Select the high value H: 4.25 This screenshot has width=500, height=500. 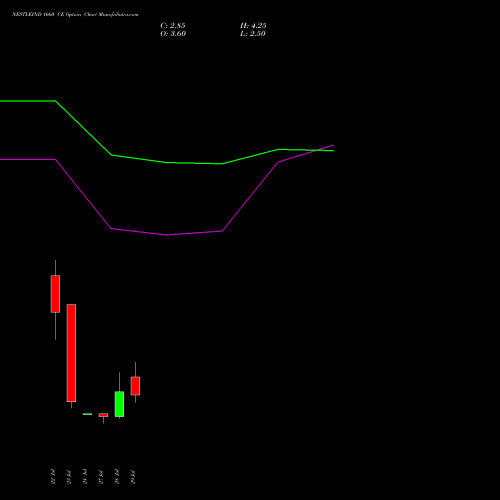click(253, 26)
